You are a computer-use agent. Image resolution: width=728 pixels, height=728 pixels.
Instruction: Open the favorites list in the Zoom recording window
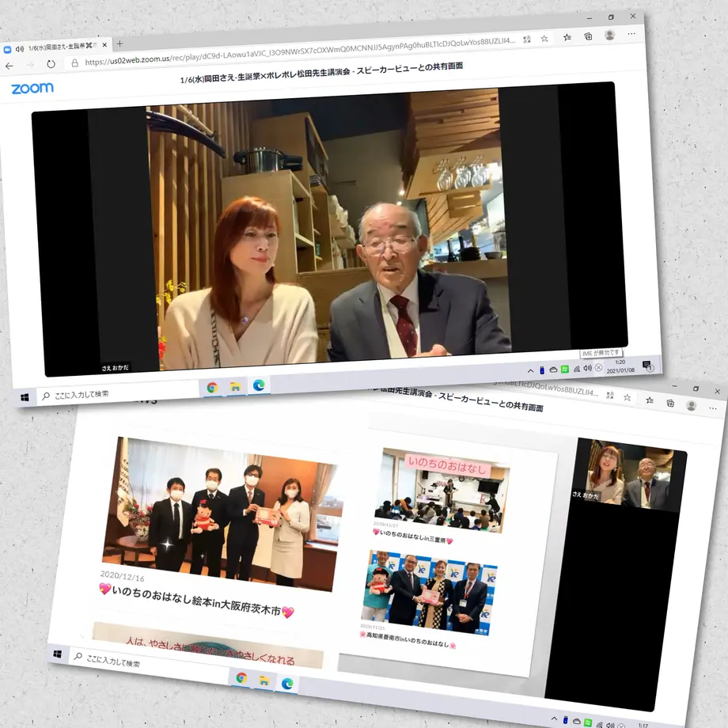(567, 37)
